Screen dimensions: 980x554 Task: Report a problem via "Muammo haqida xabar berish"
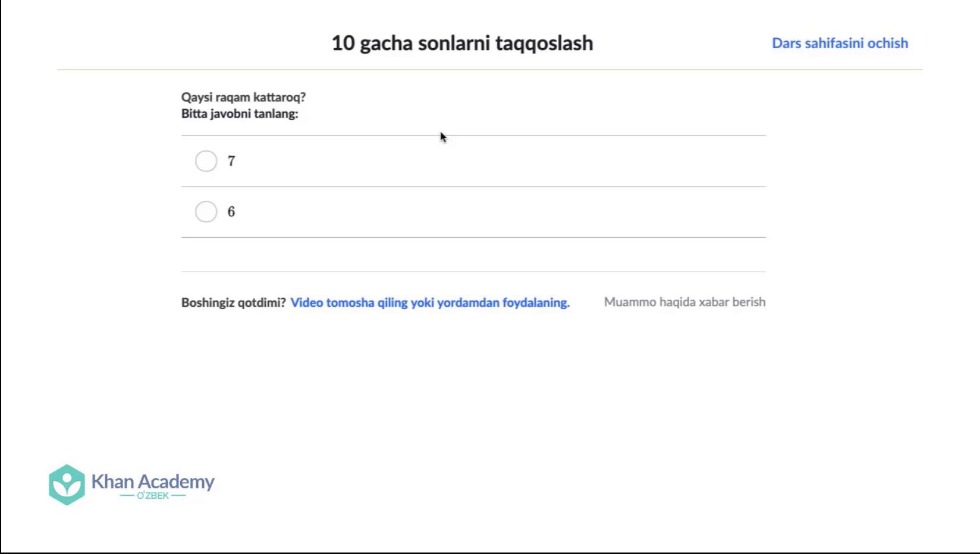(684, 302)
